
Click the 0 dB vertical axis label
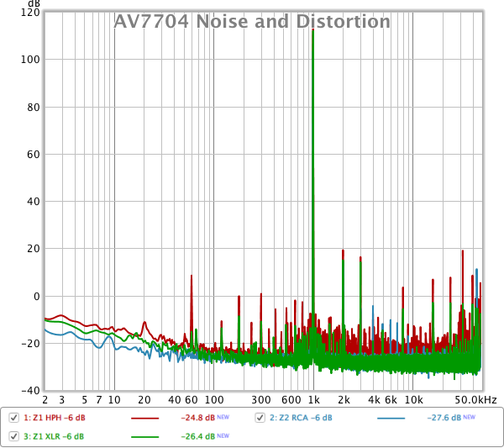click(x=37, y=296)
